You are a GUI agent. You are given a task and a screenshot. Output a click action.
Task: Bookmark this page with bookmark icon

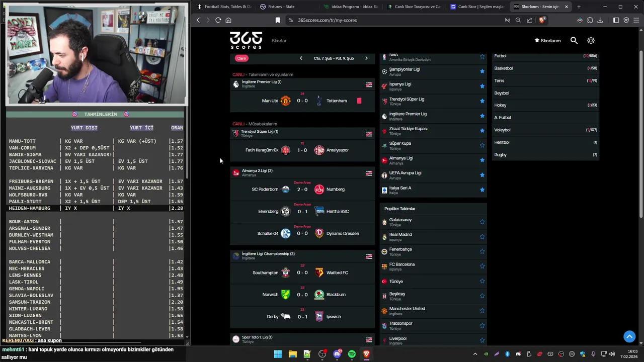[x=277, y=20]
